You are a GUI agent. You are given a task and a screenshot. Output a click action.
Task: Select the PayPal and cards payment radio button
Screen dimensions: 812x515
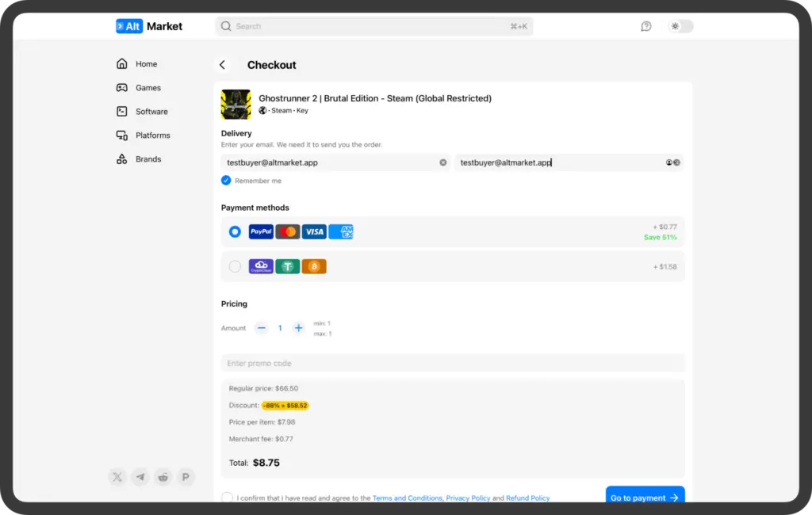click(235, 231)
